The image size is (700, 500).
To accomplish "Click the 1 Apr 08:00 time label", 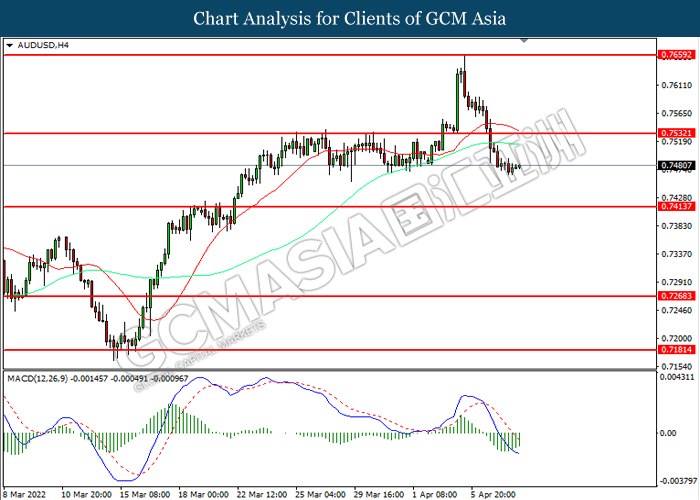I will click(434, 495).
